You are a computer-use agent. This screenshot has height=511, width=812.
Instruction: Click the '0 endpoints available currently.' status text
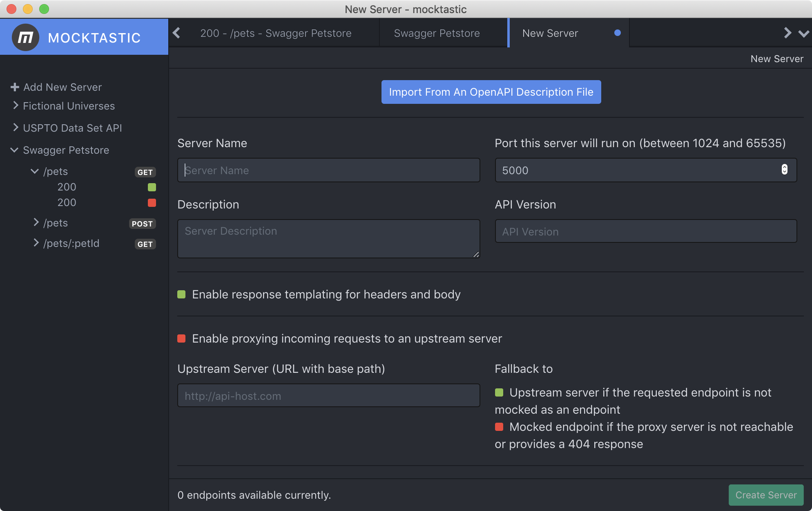254,495
